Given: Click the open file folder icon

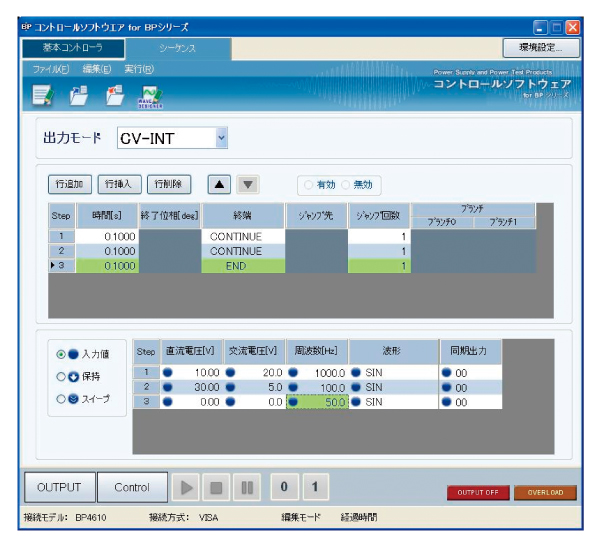Looking at the screenshot, I should coord(79,96).
